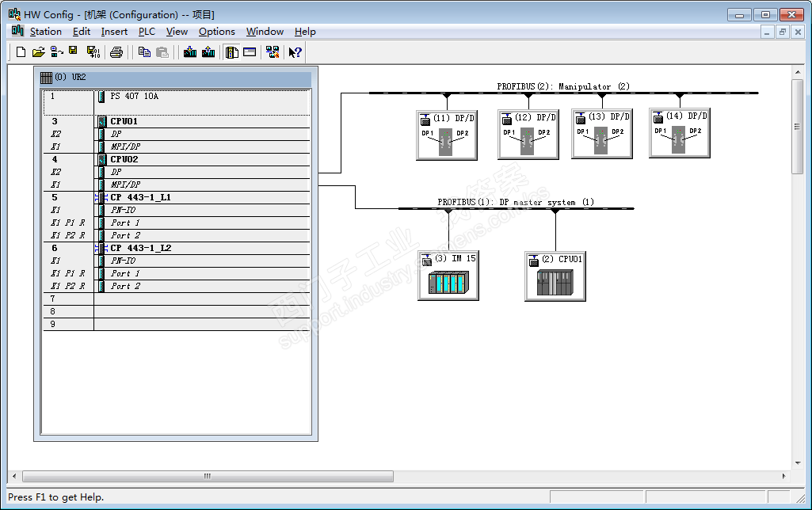Open the Insert menu
Viewport: 812px width, 510px height.
pos(114,32)
